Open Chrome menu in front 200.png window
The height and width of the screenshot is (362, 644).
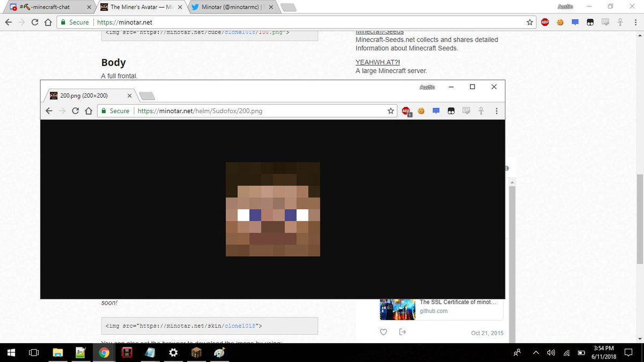coord(496,111)
